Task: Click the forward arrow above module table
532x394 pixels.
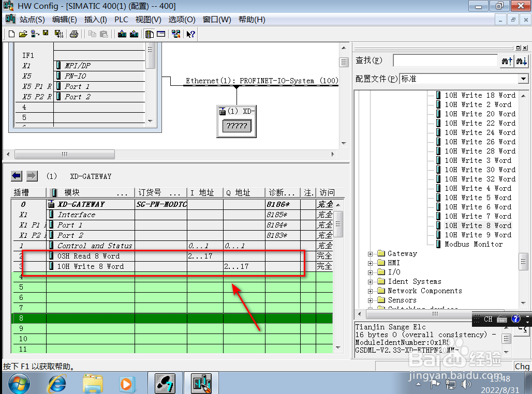Action: [x=32, y=176]
